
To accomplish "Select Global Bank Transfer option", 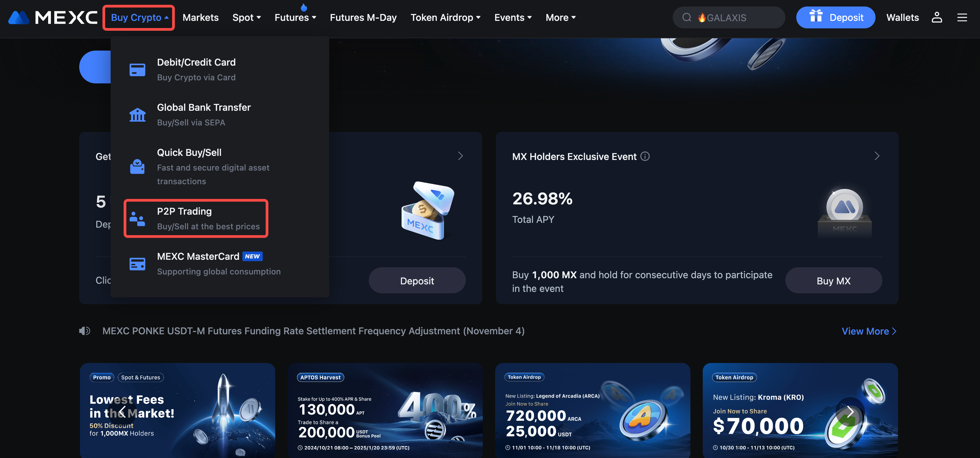I will click(220, 114).
